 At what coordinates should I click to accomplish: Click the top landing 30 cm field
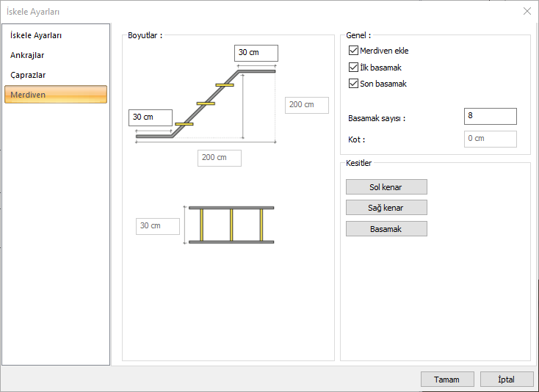256,53
